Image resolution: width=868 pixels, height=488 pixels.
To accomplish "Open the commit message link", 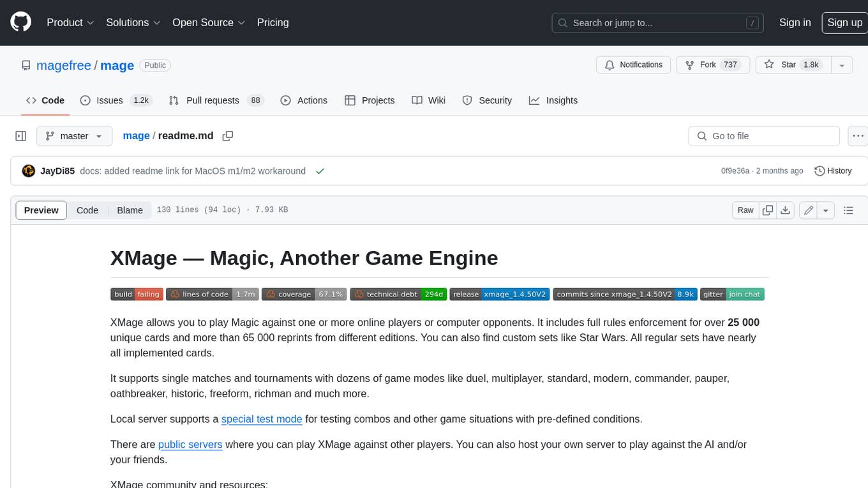I will pos(193,171).
